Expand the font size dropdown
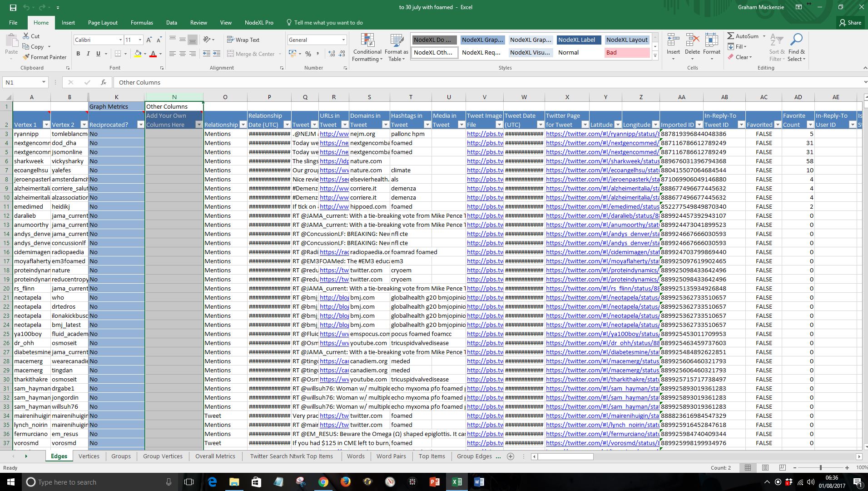868x491 pixels. coord(140,40)
